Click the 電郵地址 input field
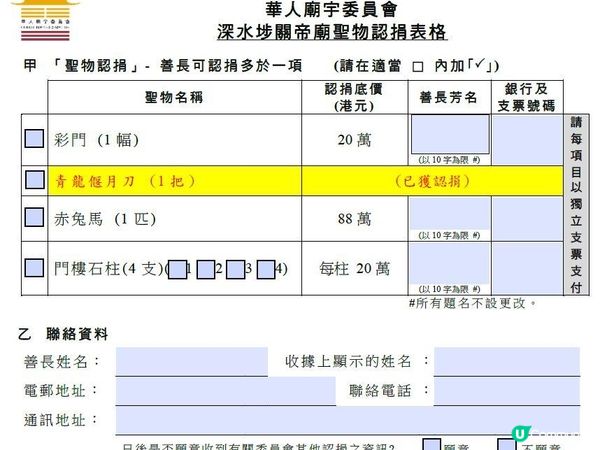Viewport: 600px width, 450px height. click(x=225, y=391)
